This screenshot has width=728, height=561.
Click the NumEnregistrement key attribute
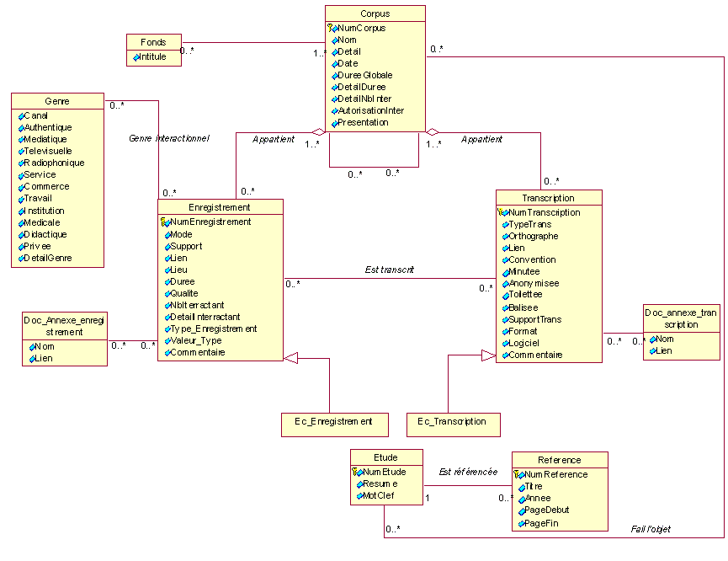205,222
